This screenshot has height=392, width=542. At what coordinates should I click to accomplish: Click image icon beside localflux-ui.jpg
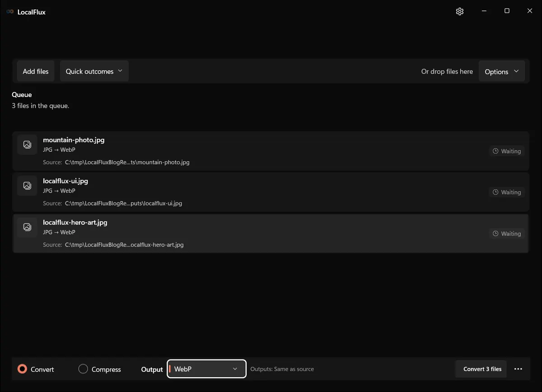pos(27,185)
